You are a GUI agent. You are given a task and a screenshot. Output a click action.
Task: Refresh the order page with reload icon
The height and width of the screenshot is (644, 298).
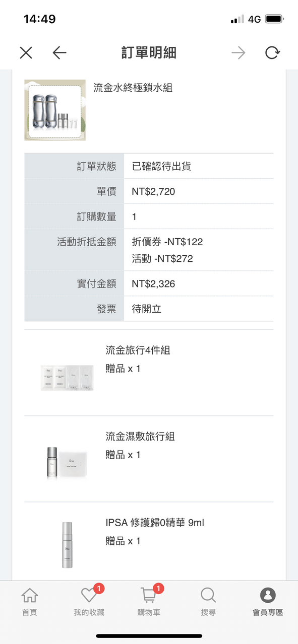point(273,52)
